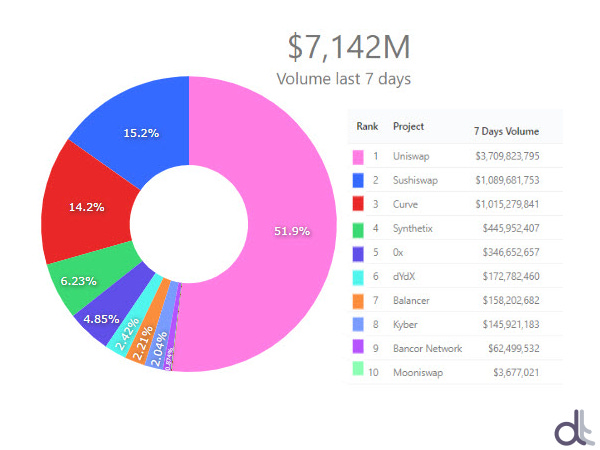
Task: Click the $1,089,681,753 volume value
Action: pyautogui.click(x=507, y=180)
